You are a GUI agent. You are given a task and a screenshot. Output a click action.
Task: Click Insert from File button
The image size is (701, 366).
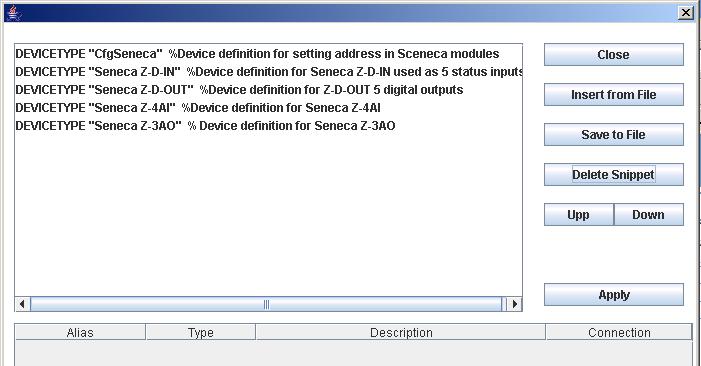(x=613, y=95)
